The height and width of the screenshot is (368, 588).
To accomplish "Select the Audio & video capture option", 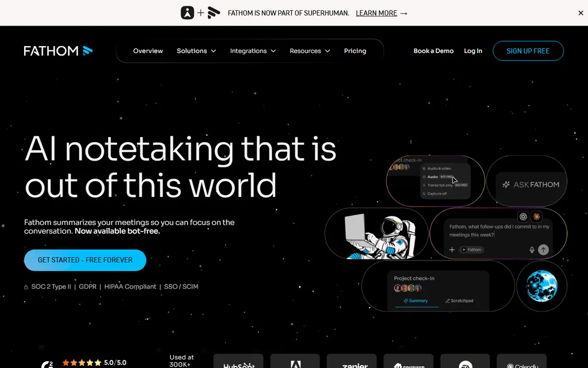I will pos(437,168).
